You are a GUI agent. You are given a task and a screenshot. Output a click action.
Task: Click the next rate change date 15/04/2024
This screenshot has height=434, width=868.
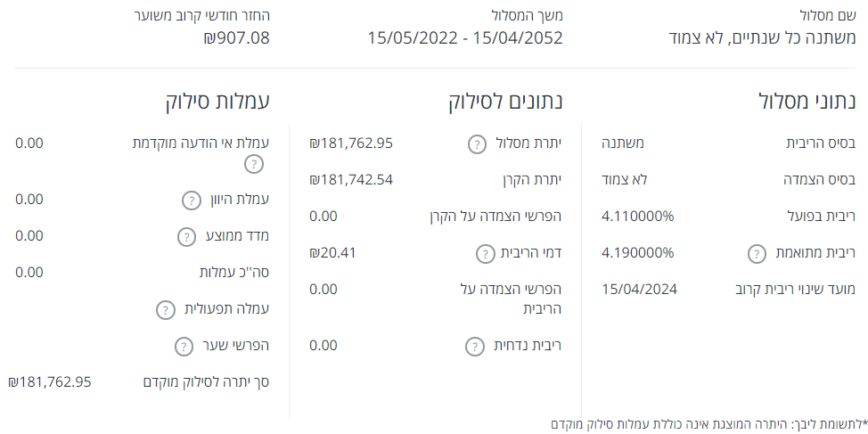point(639,289)
